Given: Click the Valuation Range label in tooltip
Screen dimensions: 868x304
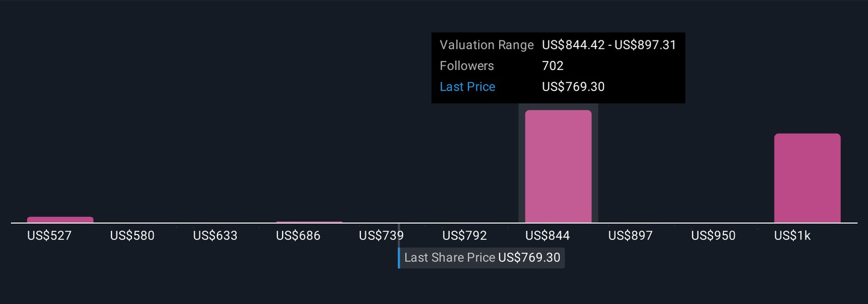Looking at the screenshot, I should [x=486, y=45].
